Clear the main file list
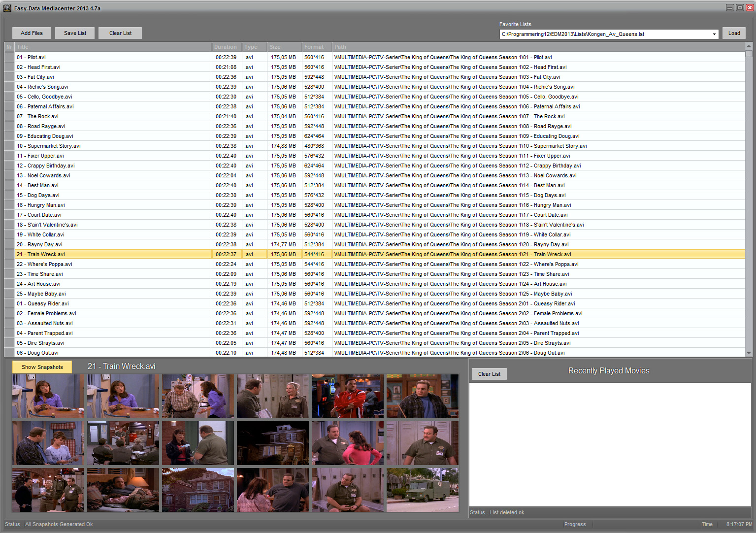The image size is (756, 533). [120, 33]
